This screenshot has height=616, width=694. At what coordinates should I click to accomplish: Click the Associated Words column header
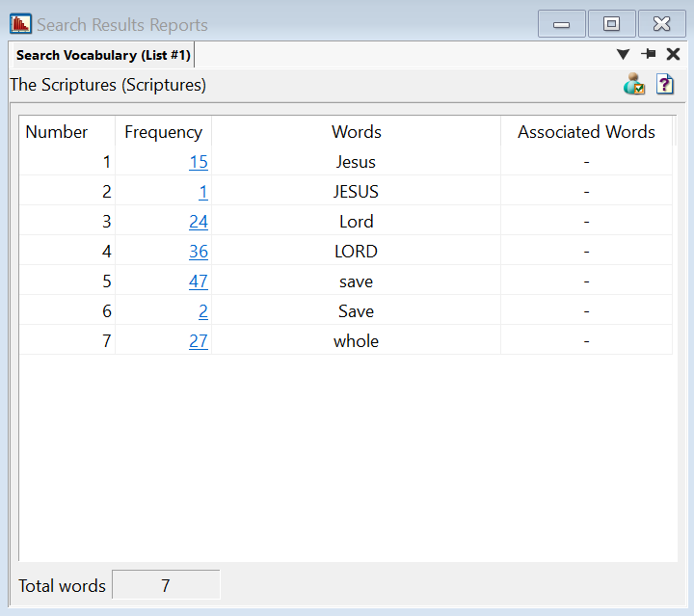(x=586, y=132)
